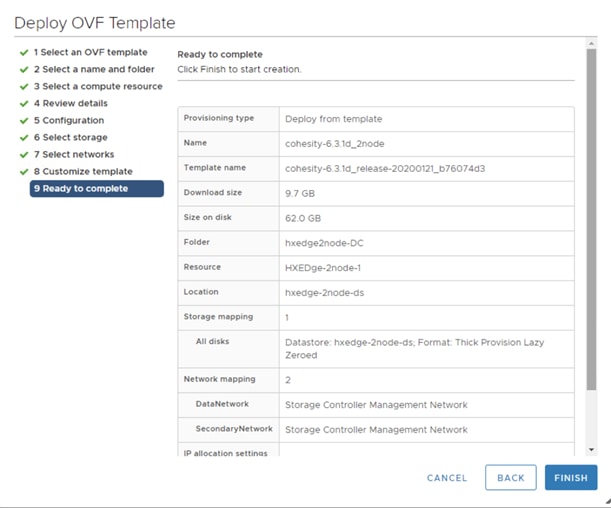Click the 'Ready to complete' heading
Screen dimensions: 611x508
(x=220, y=55)
